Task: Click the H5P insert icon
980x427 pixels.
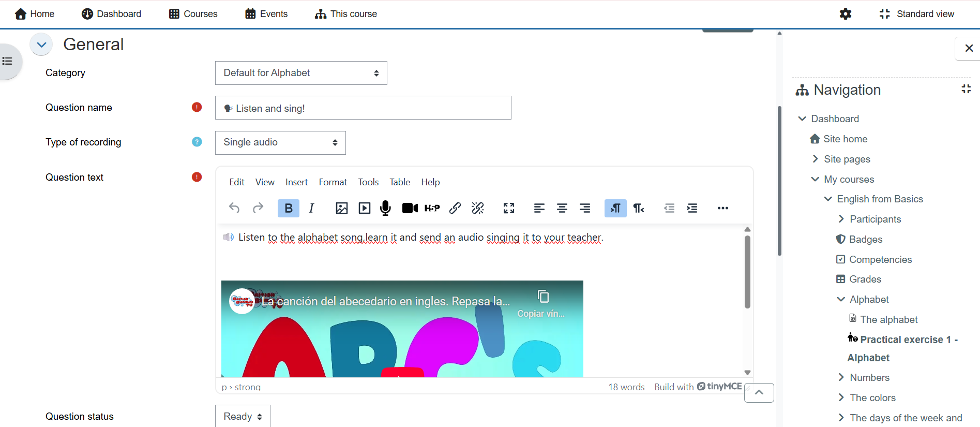Action: click(432, 208)
